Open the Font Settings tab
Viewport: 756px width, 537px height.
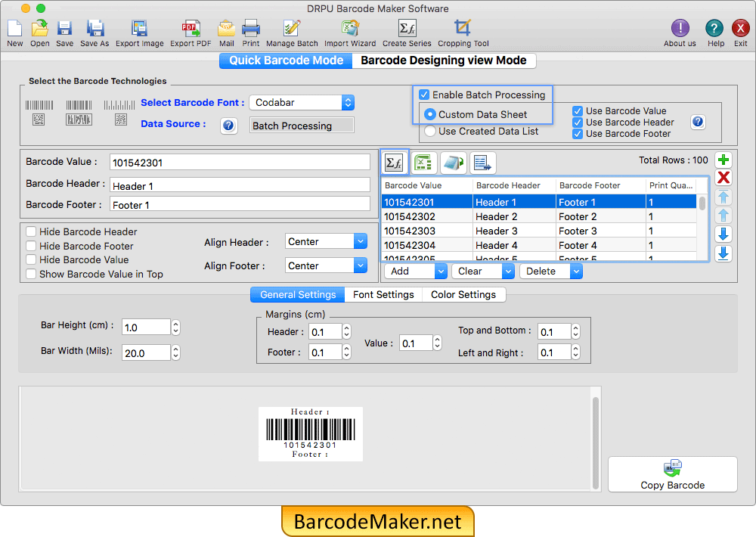click(383, 294)
